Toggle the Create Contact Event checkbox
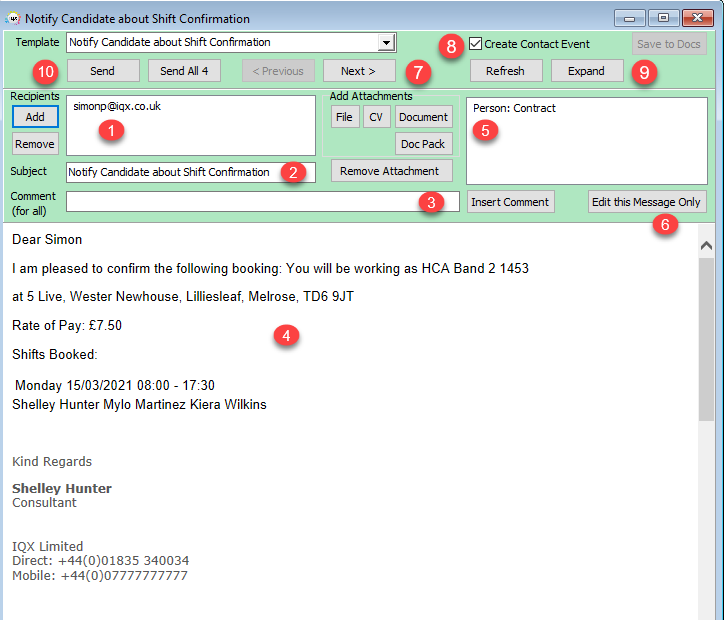The height and width of the screenshot is (620, 724). pos(475,44)
